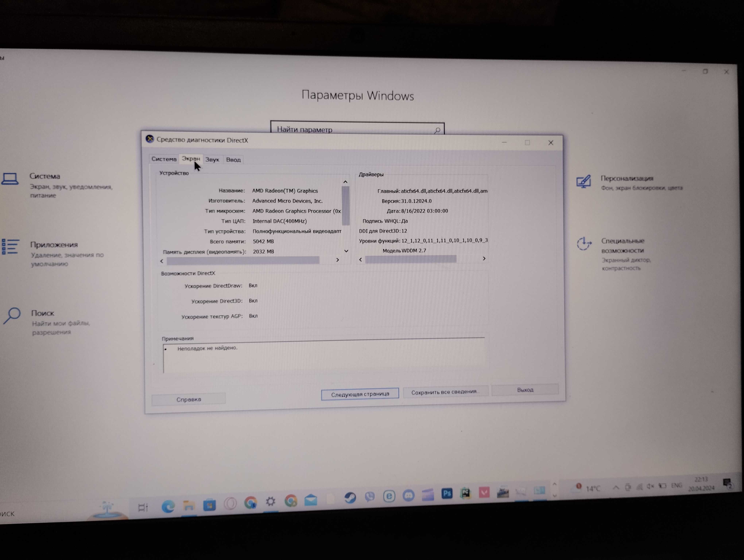
Task: Select the driver date 8/16/2022 03:00:00
Action: [425, 211]
